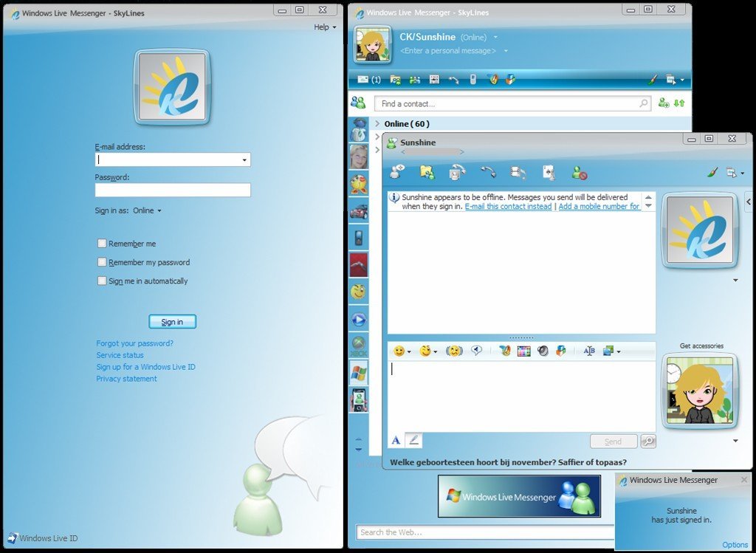Open the red car tab in the sidebar
The image size is (756, 553).
[358, 211]
